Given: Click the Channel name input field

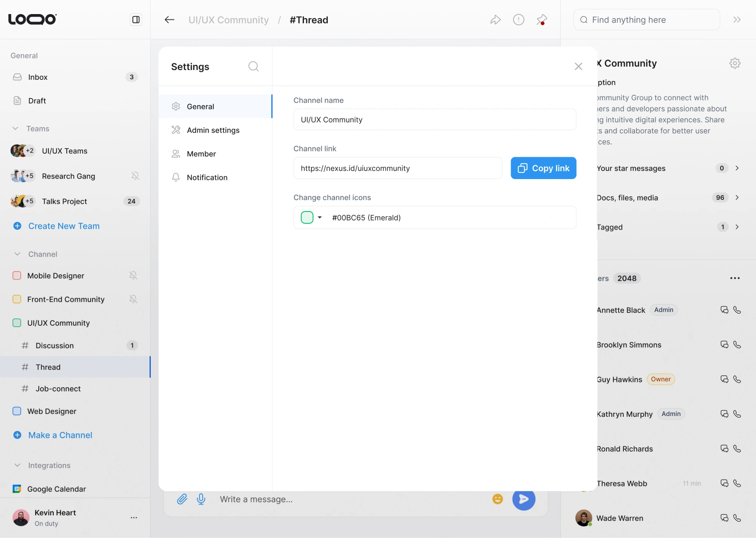Looking at the screenshot, I should click(x=434, y=120).
